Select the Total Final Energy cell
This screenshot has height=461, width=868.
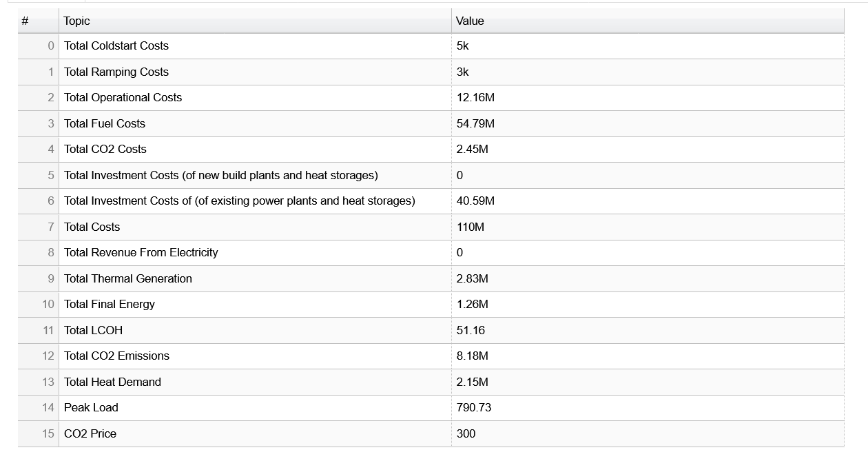(255, 305)
